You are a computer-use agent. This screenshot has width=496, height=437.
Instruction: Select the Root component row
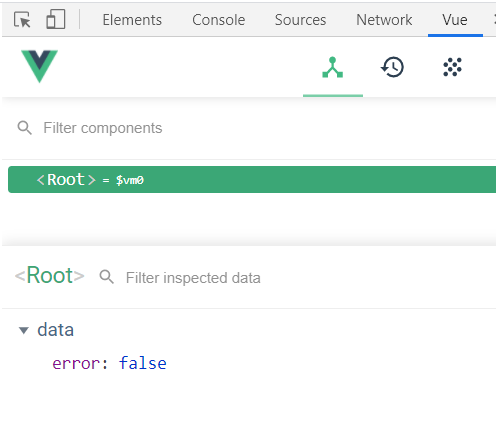[252, 179]
